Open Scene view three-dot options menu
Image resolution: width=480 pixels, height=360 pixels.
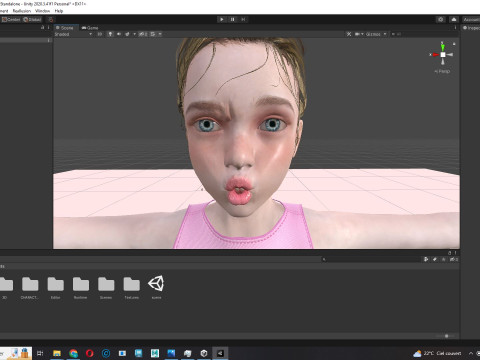(455, 28)
